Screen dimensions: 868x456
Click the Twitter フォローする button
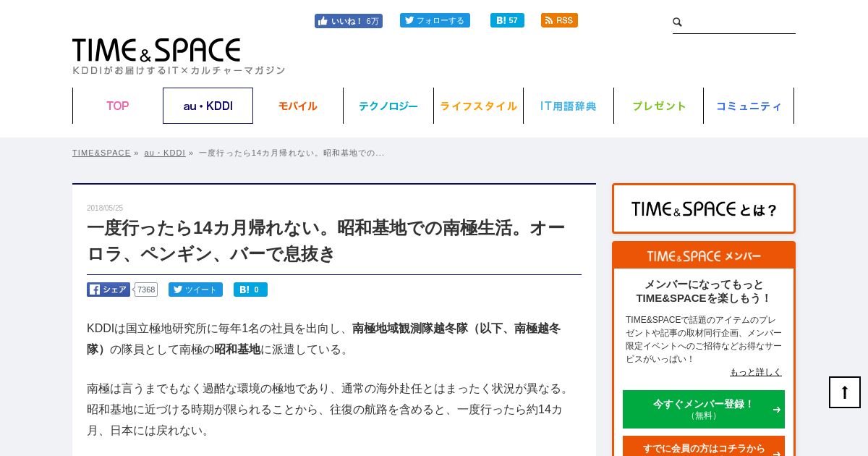click(435, 20)
